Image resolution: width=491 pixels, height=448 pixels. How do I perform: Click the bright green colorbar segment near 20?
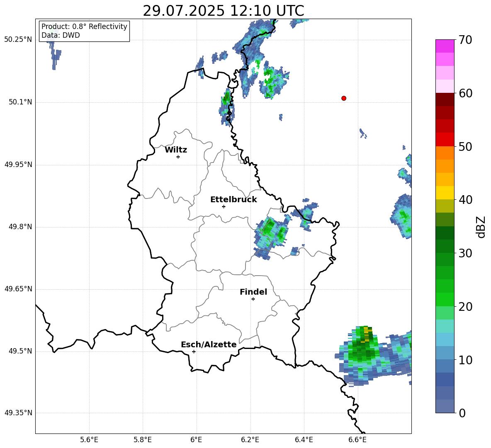(x=445, y=299)
